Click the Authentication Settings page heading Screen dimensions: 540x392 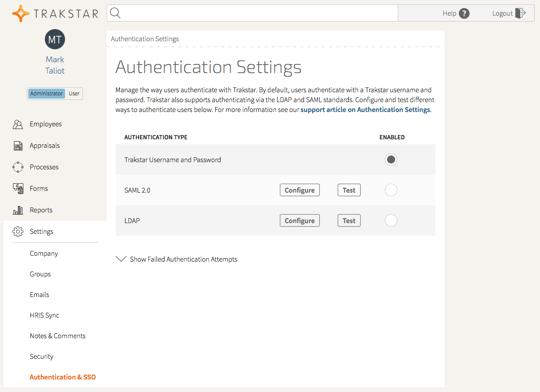point(209,67)
